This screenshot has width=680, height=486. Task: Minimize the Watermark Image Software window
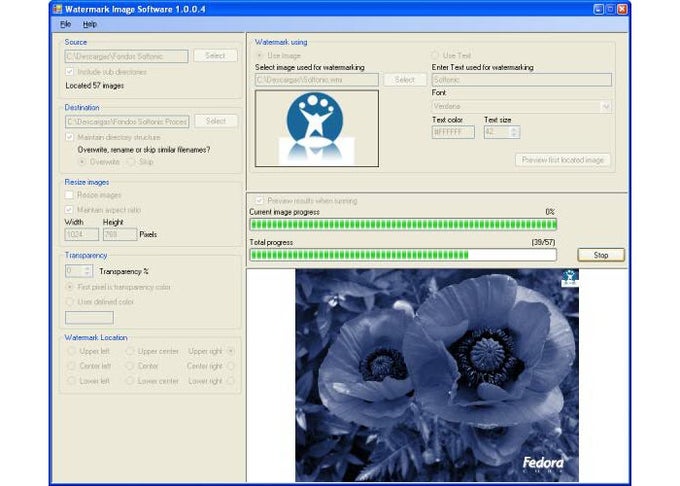tap(598, 9)
